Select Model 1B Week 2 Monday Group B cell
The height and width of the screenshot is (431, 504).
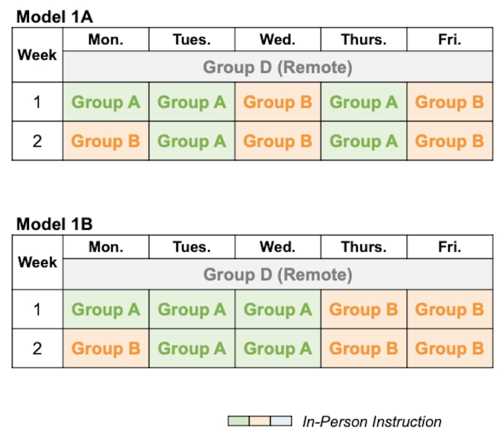(x=106, y=348)
